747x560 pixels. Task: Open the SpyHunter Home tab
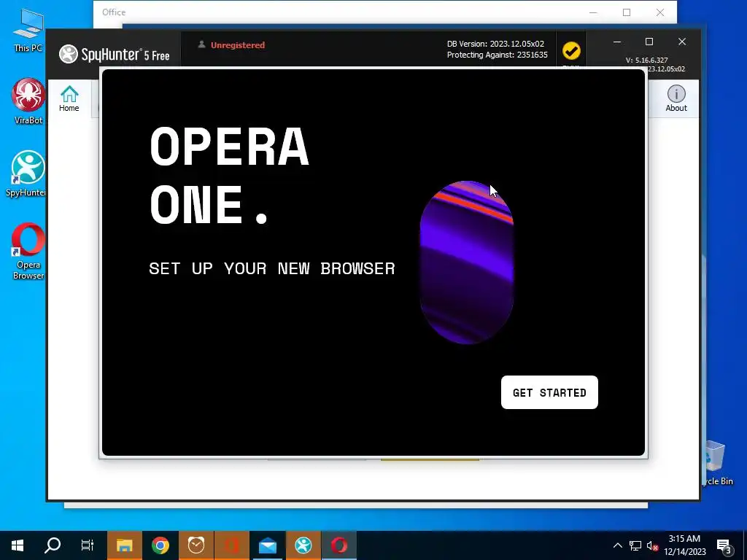[x=69, y=99]
